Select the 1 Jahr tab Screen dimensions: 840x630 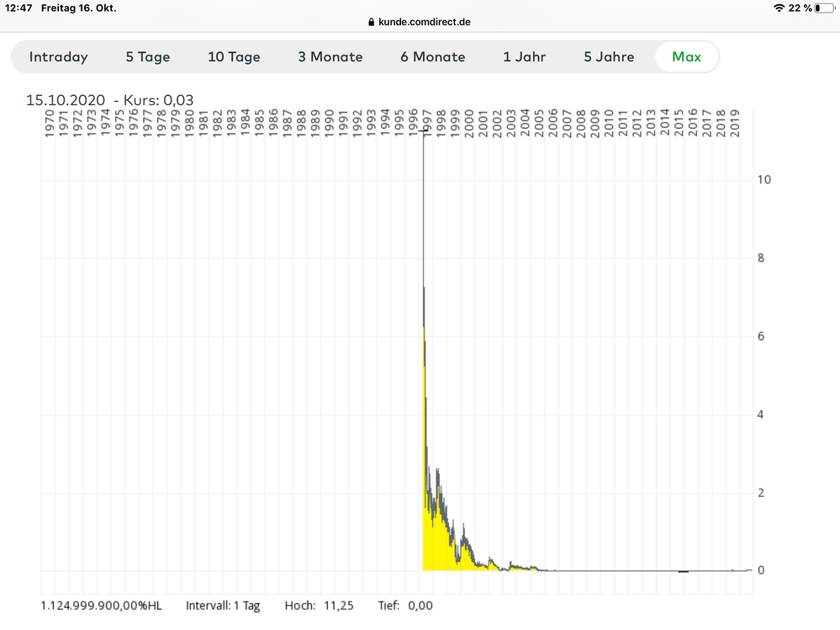[x=525, y=57]
